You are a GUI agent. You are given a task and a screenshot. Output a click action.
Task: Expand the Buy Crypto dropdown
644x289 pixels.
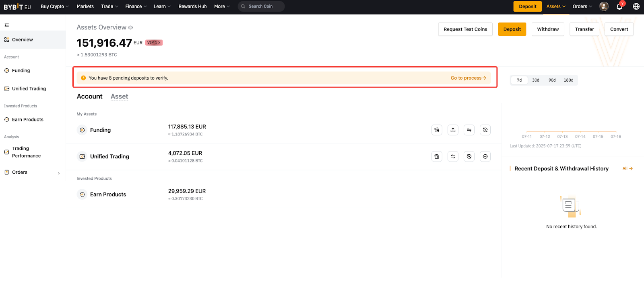pyautogui.click(x=55, y=6)
